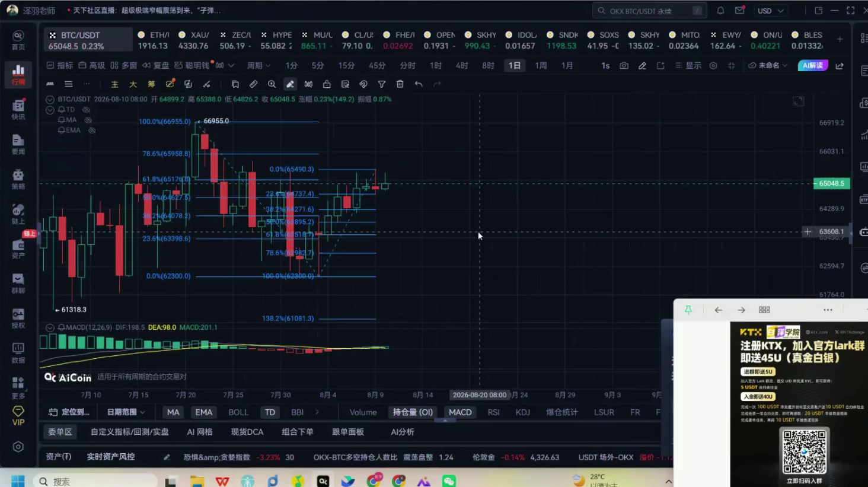Switch to the 15分 timeframe tab

(x=346, y=66)
